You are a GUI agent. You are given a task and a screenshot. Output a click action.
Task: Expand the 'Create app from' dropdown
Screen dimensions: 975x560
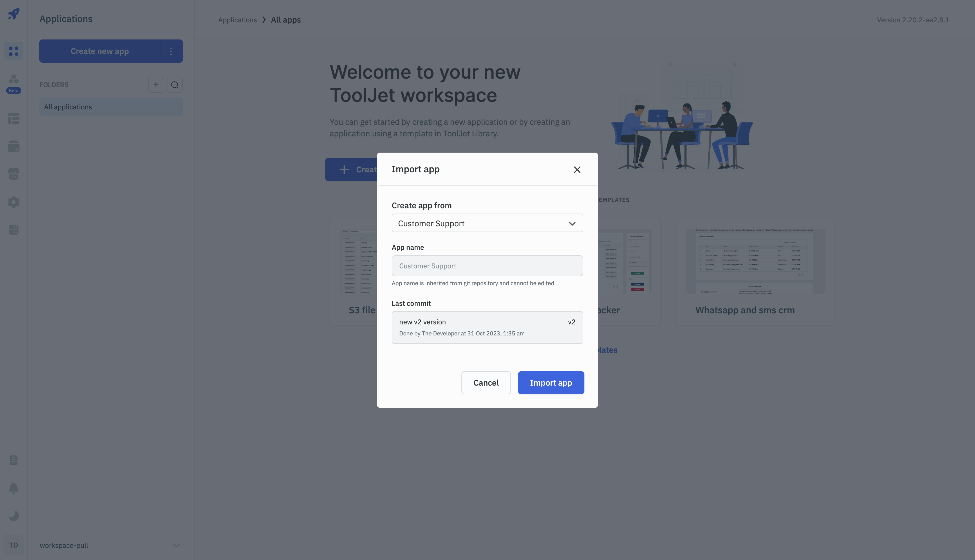click(487, 222)
